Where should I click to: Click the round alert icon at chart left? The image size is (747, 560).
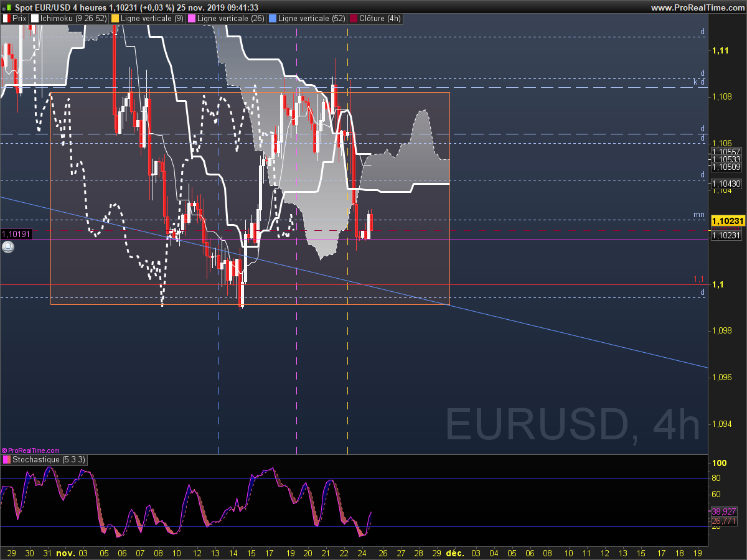click(x=8, y=247)
